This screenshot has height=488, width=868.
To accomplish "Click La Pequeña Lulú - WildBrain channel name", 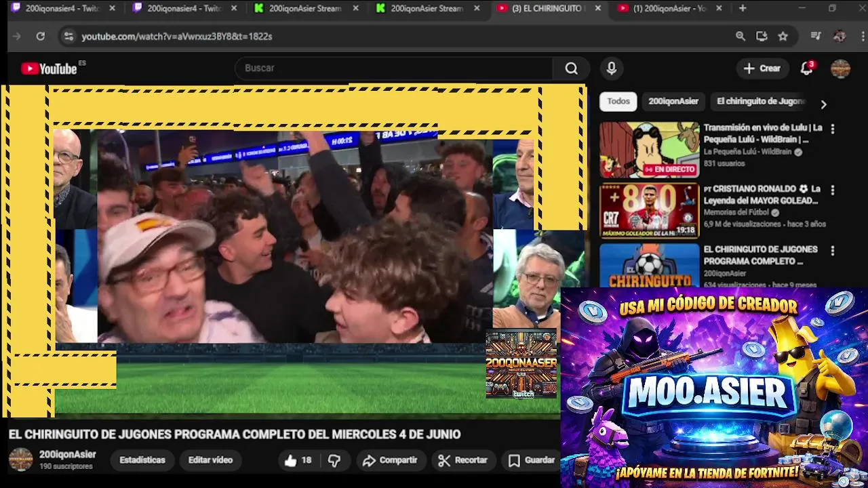I will pyautogui.click(x=747, y=152).
